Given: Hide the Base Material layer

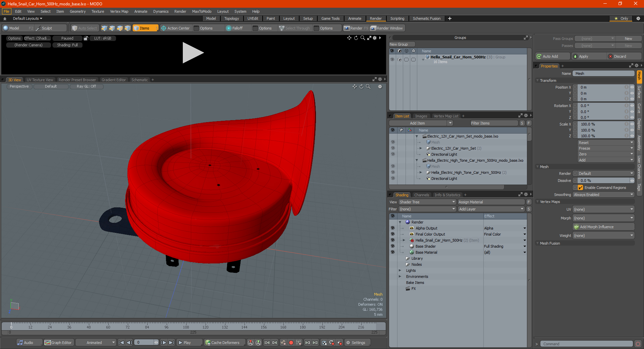Looking at the screenshot, I should (x=392, y=252).
